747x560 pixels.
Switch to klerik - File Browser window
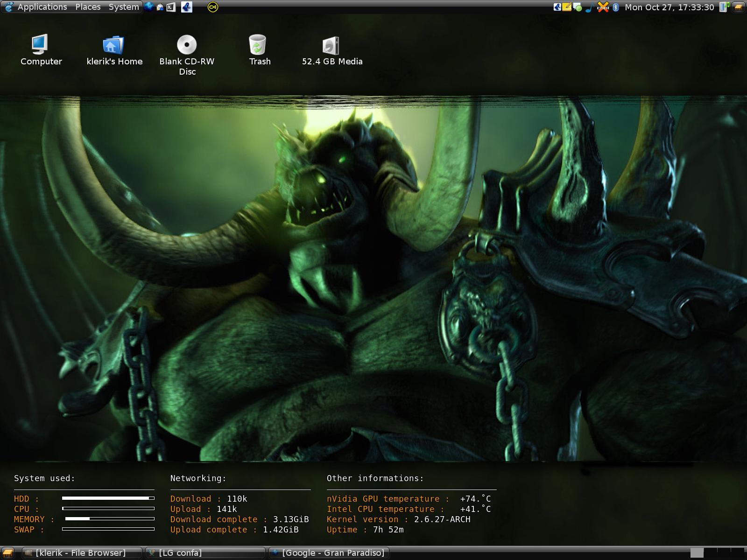[82, 553]
